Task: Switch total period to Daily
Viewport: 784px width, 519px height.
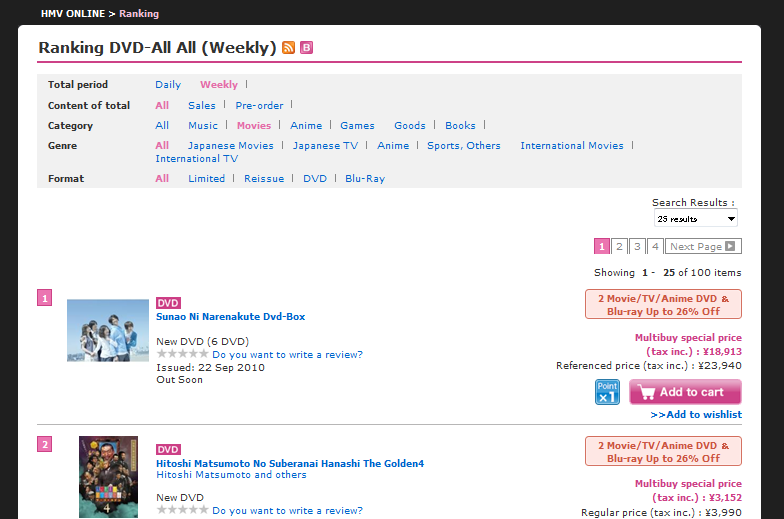Action: [168, 85]
